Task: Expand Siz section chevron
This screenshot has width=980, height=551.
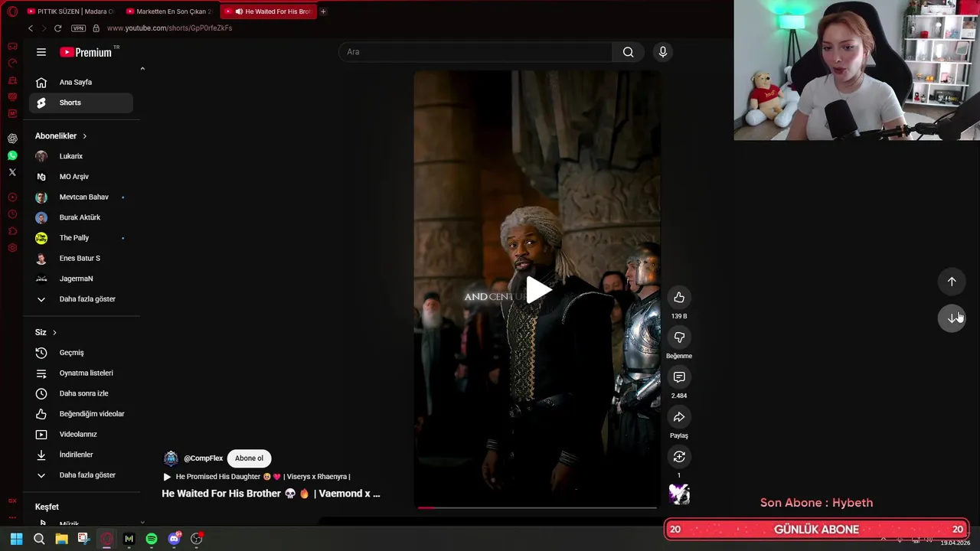Action: (x=54, y=333)
